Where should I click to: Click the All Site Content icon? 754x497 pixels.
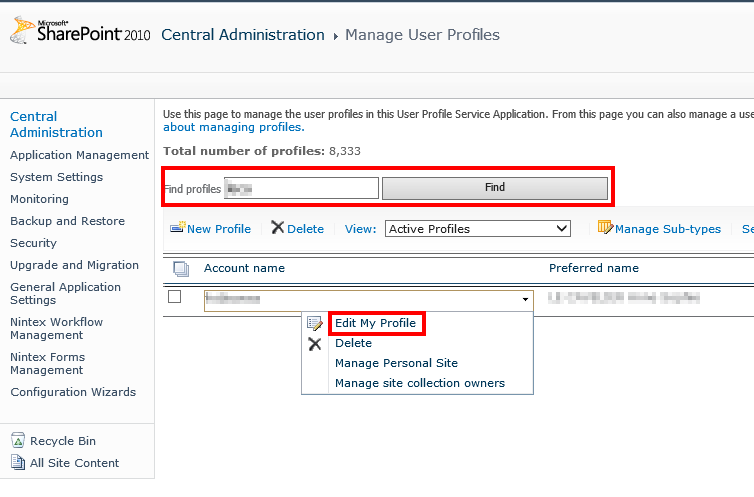tap(18, 463)
